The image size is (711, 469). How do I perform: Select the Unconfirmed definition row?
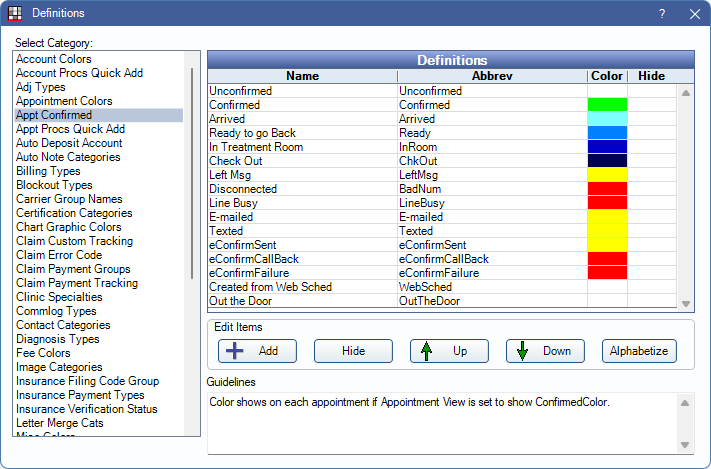302,90
